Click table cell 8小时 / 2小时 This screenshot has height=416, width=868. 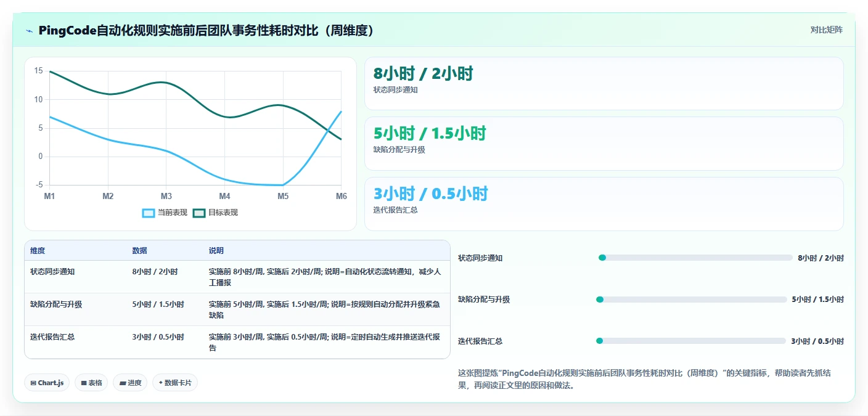(155, 271)
